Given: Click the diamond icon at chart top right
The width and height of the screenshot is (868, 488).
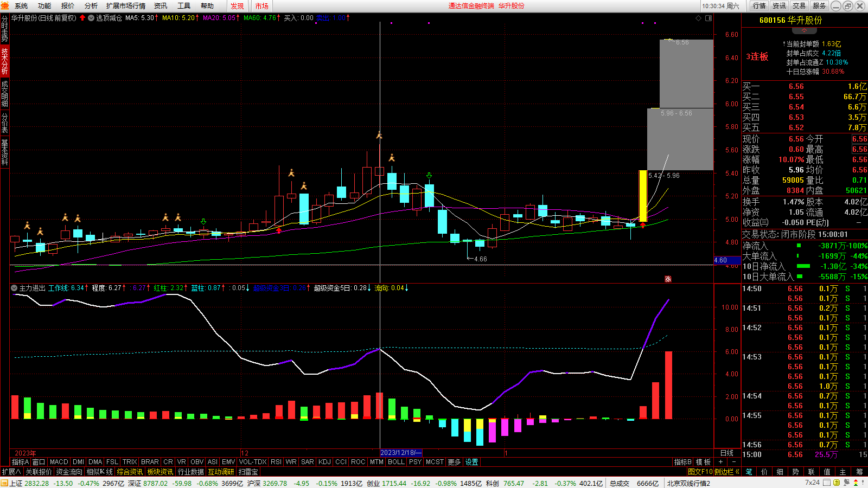Looking at the screenshot, I should click(x=699, y=18).
